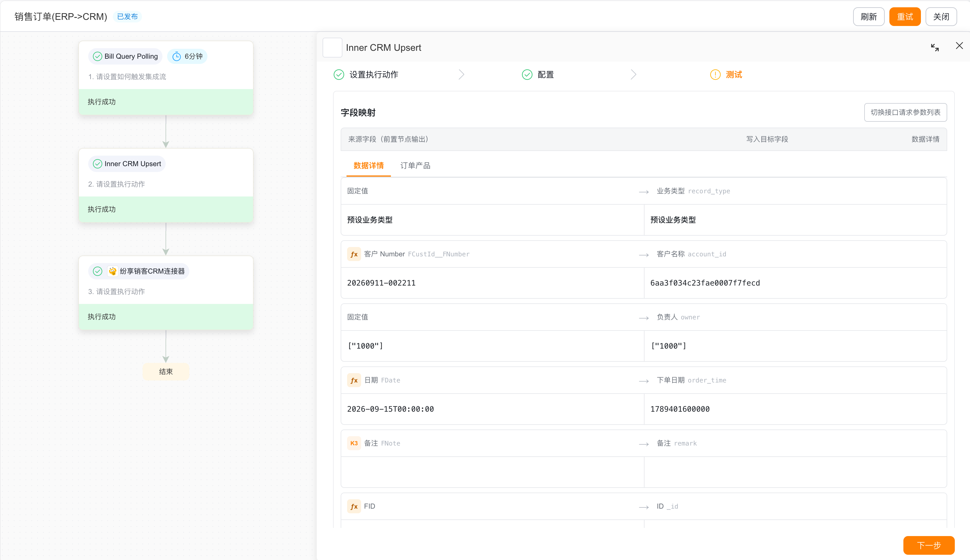This screenshot has width=970, height=560.
Task: Click the K3 icon beside 备注 FNote
Action: click(354, 444)
